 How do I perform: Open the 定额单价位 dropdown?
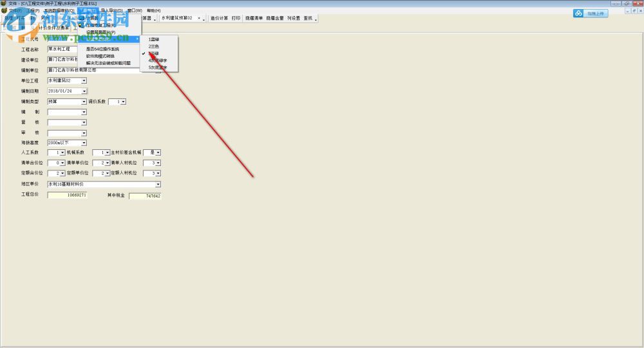click(107, 174)
